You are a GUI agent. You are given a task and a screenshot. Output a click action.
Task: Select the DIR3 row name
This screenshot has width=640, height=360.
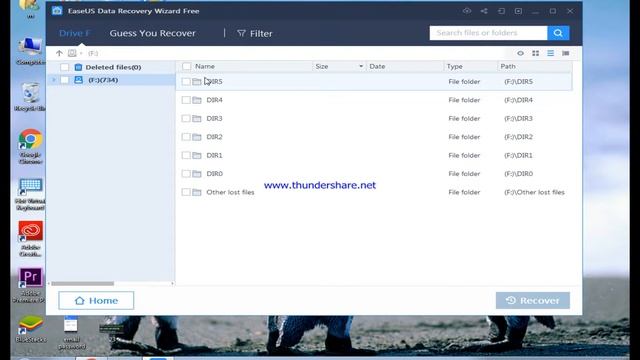tap(214, 118)
